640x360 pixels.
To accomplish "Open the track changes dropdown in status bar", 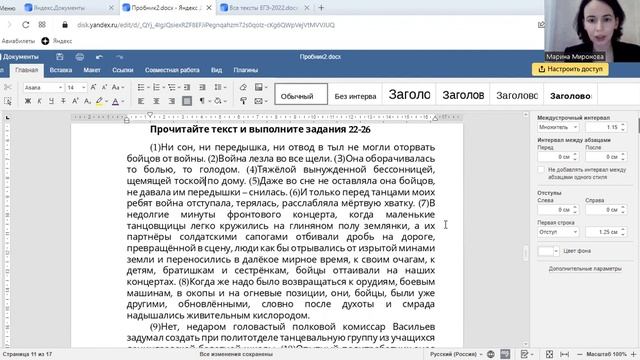I will pyautogui.click(x=526, y=354).
